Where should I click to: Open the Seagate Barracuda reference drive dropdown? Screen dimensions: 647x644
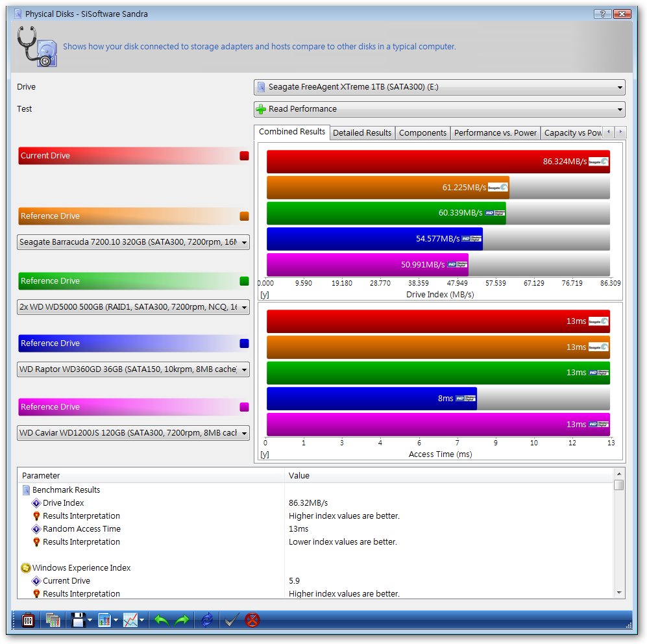133,242
